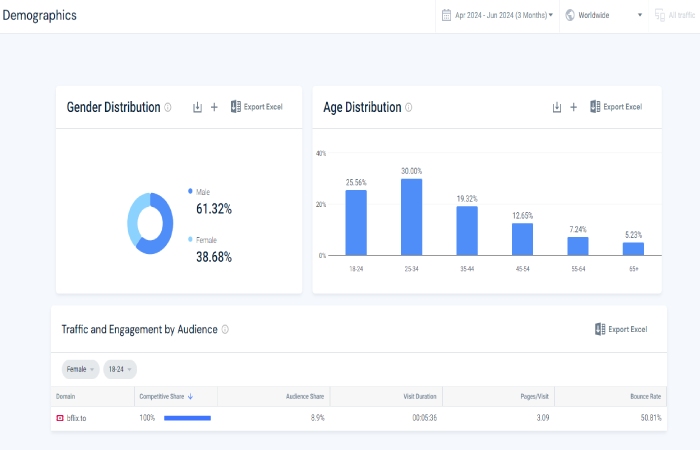Open the All traffic device selector
Viewport: 700px width, 450px height.
pos(675,15)
